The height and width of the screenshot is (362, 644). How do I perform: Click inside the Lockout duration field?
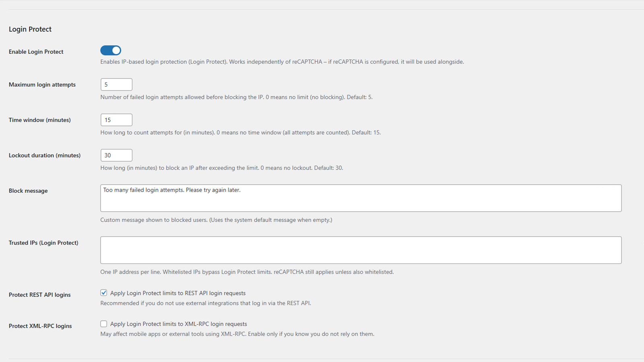116,155
